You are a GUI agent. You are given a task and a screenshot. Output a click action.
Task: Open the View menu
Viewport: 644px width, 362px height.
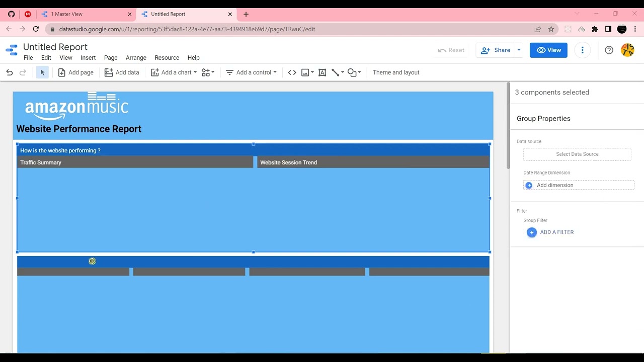pyautogui.click(x=66, y=58)
